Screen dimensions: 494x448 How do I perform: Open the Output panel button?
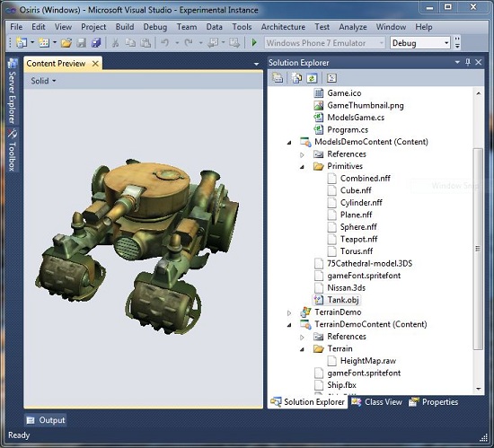tap(46, 420)
